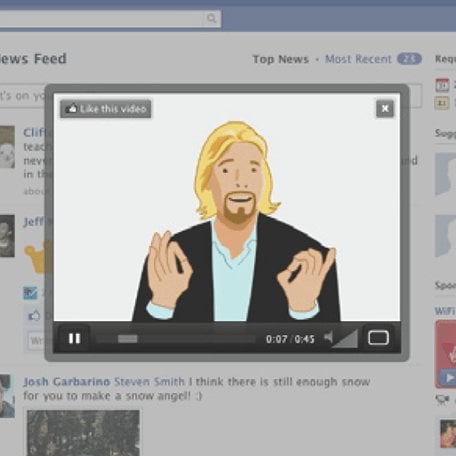Click the 23 new stories badge
This screenshot has width=456, height=456.
[x=409, y=59]
